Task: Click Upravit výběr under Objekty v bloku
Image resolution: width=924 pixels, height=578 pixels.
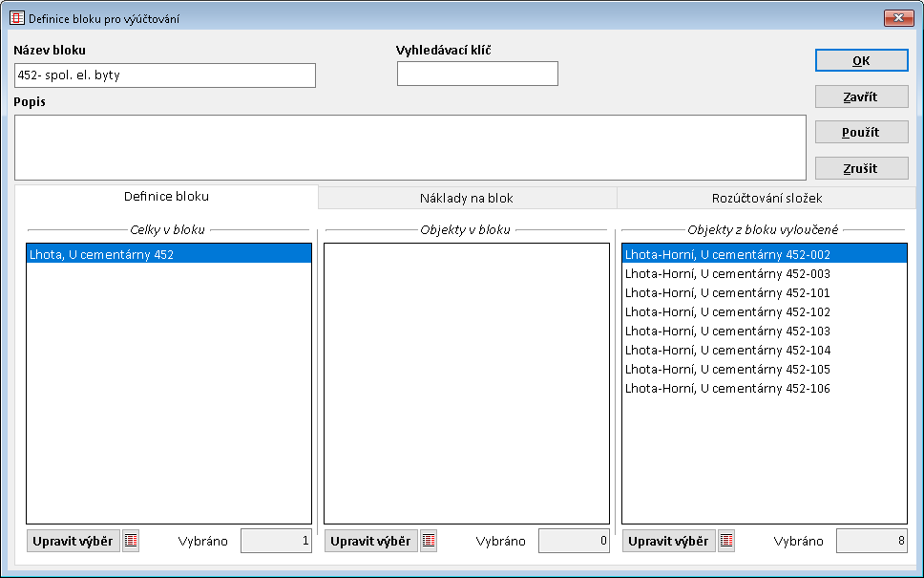Action: pos(370,541)
